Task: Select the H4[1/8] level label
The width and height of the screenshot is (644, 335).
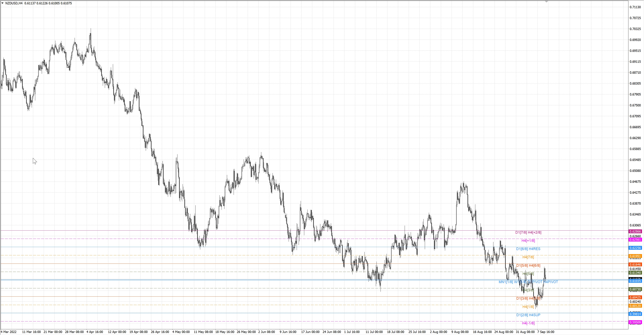Action: tap(528, 307)
